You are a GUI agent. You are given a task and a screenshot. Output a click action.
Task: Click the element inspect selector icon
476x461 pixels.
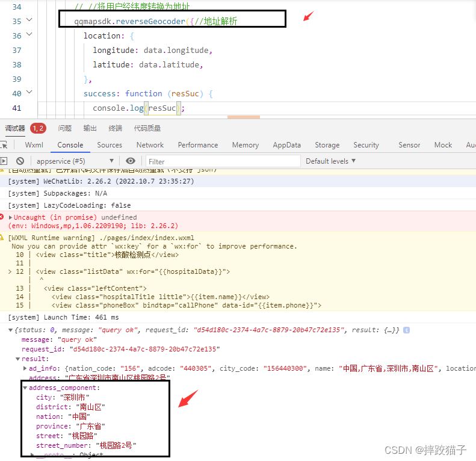click(4, 145)
